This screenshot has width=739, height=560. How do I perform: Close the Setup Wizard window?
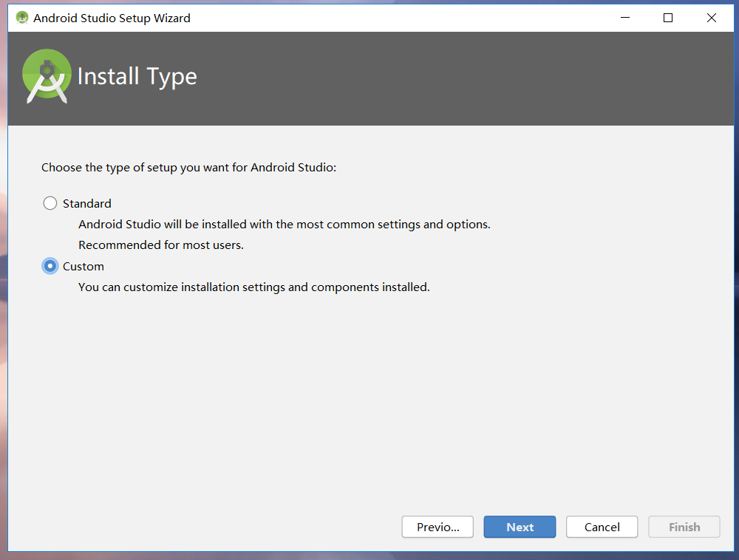(x=712, y=18)
